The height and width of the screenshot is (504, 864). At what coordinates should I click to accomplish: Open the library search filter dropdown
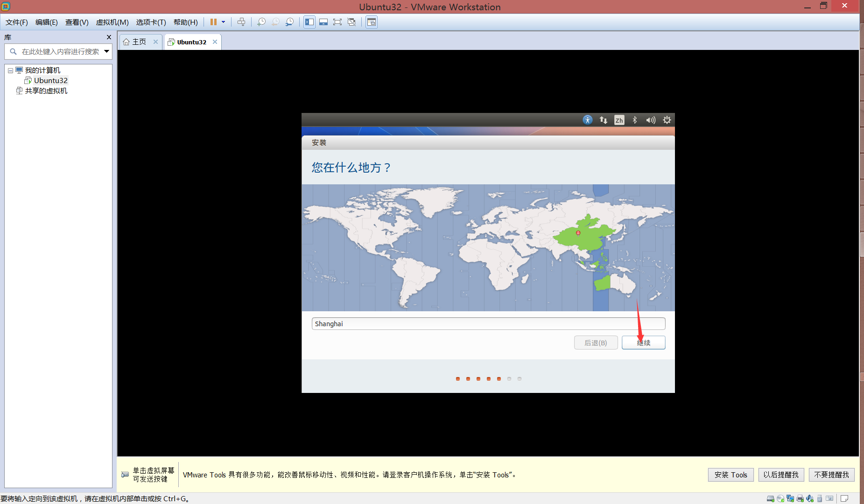(107, 52)
